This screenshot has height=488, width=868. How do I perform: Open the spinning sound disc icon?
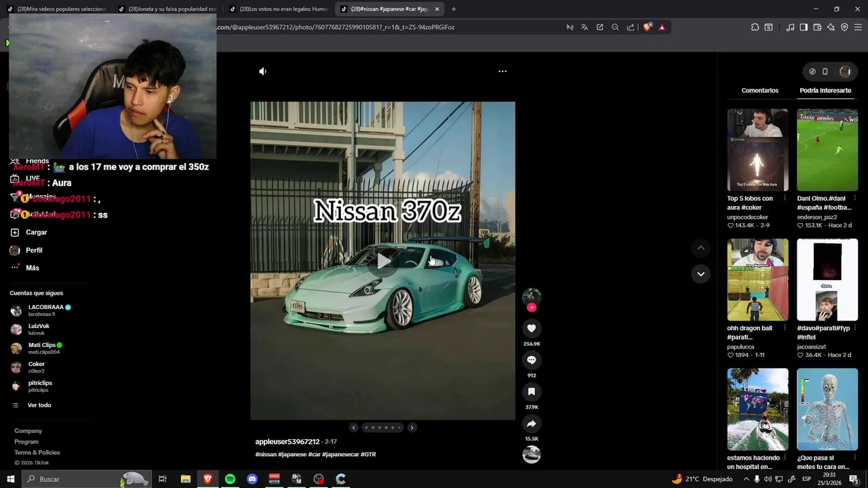[x=532, y=455]
